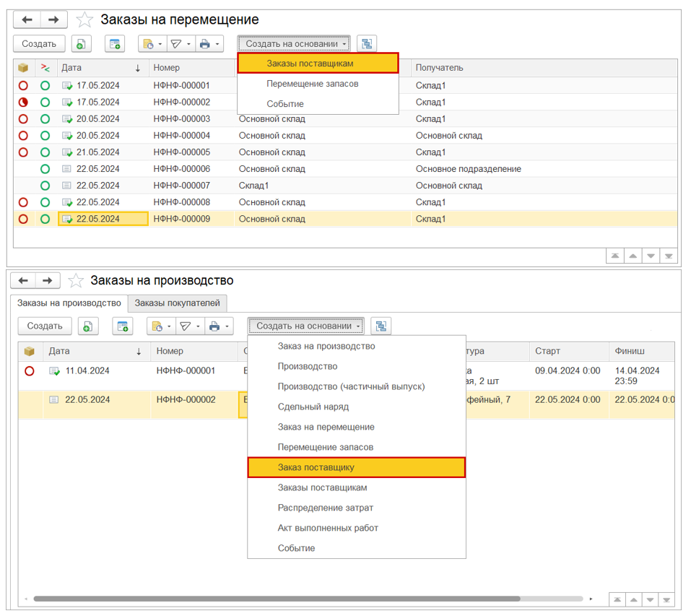Image resolution: width=691 pixels, height=616 pixels.
Task: Click Создать button in transfer orders
Action: pos(39,44)
